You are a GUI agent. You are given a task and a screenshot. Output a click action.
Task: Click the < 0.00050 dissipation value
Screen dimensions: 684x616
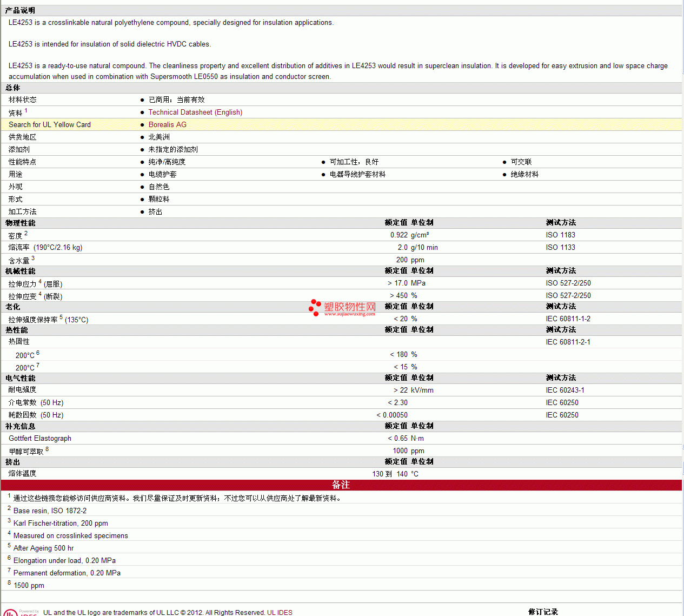click(x=392, y=415)
